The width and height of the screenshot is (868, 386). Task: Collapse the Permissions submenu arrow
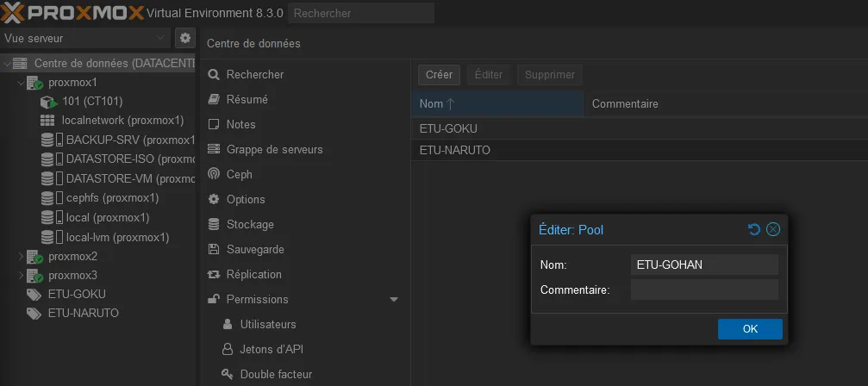click(x=394, y=300)
